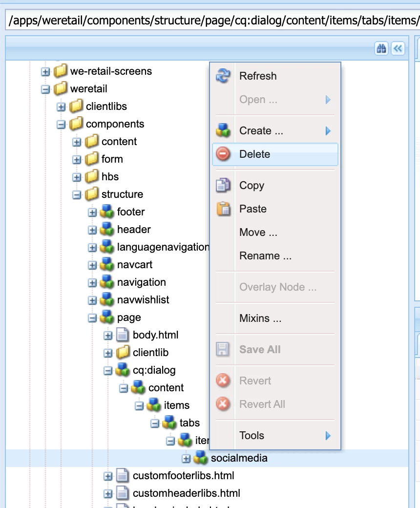Select the items node label under content
Image resolution: width=420 pixels, height=508 pixels.
pyautogui.click(x=176, y=405)
